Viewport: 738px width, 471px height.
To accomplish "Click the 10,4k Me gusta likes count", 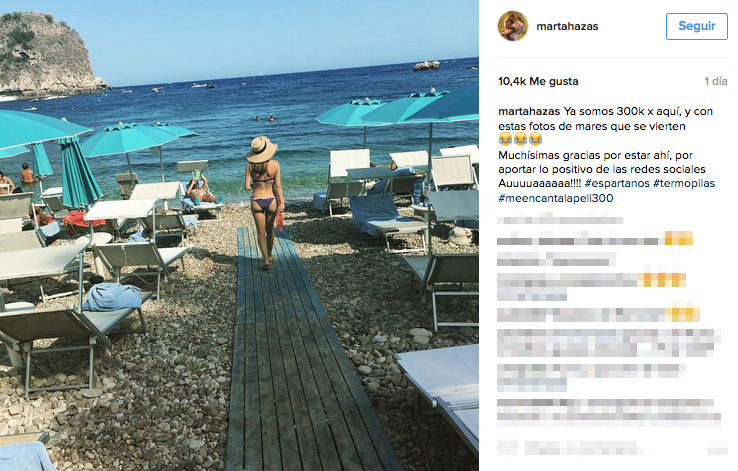I will point(538,81).
